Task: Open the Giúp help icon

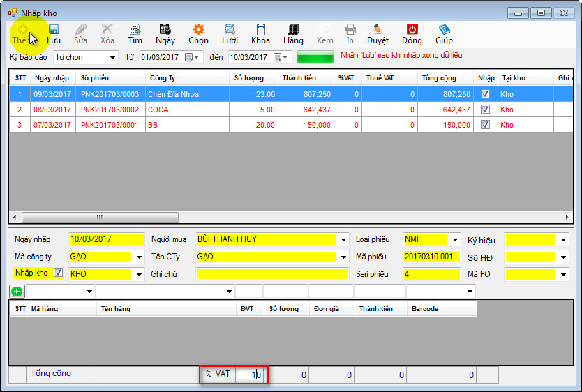Action: pyautogui.click(x=444, y=29)
